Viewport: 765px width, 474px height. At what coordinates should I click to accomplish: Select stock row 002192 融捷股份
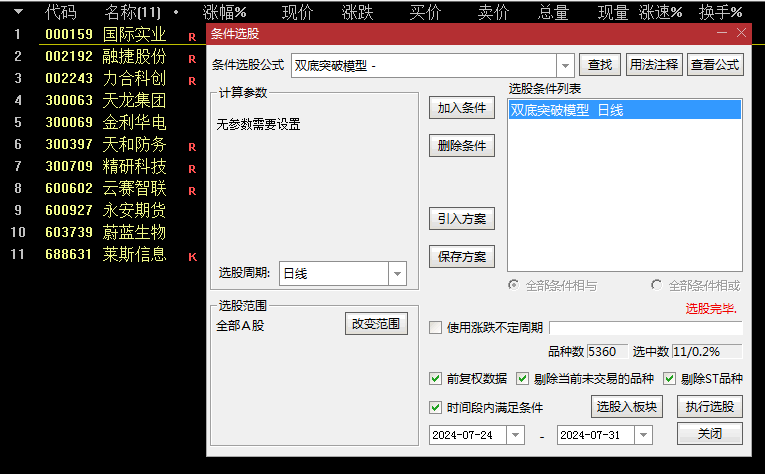point(105,57)
